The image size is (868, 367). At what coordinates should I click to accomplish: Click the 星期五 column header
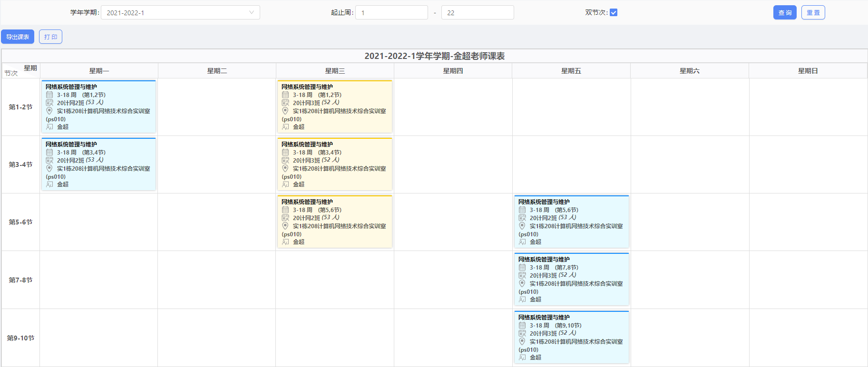[571, 71]
